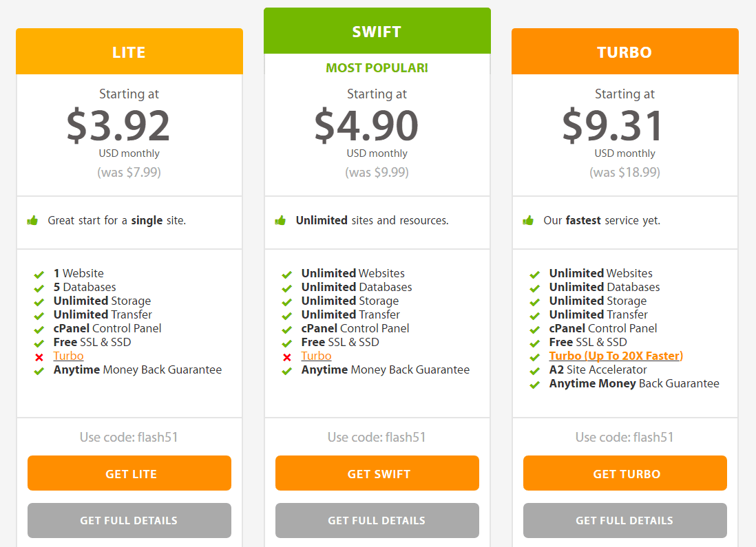Click checkmark beside A2 Site Accelerator
756x547 pixels.
pos(534,371)
